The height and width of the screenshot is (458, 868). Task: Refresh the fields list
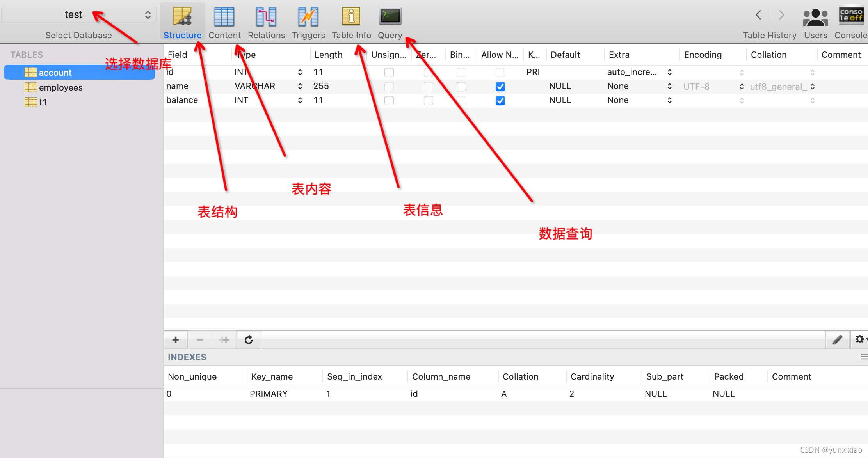(249, 339)
